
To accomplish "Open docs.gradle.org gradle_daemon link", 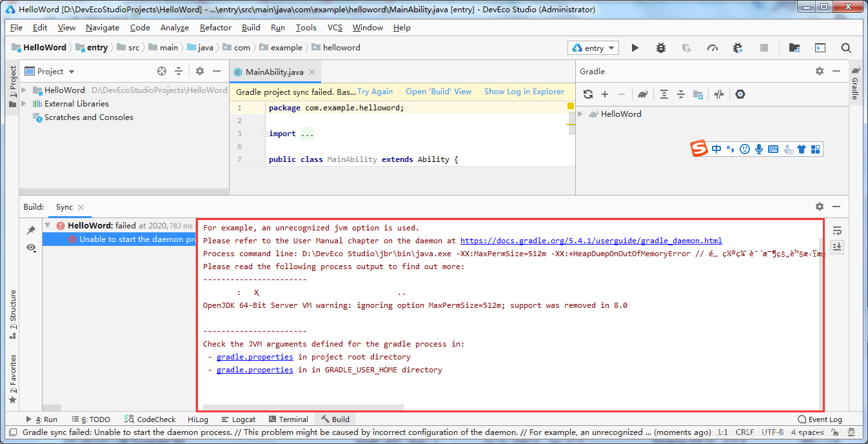I will (x=591, y=241).
